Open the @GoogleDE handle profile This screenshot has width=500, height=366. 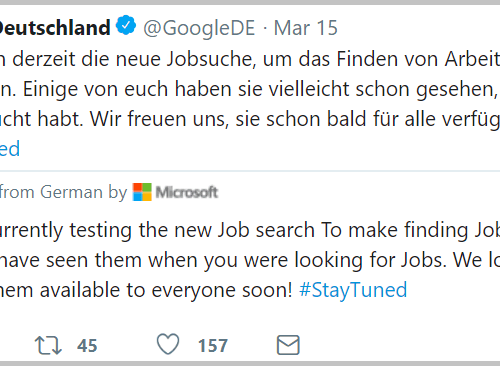point(199,28)
